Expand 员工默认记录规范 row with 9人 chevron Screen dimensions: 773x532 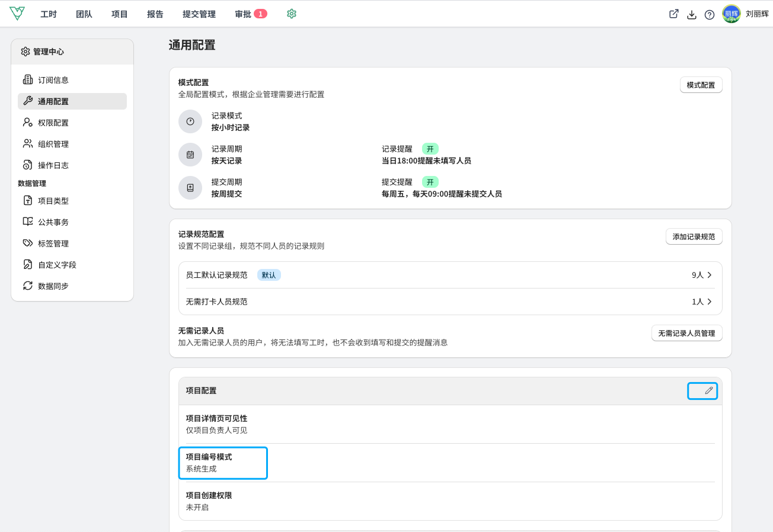(x=451, y=275)
